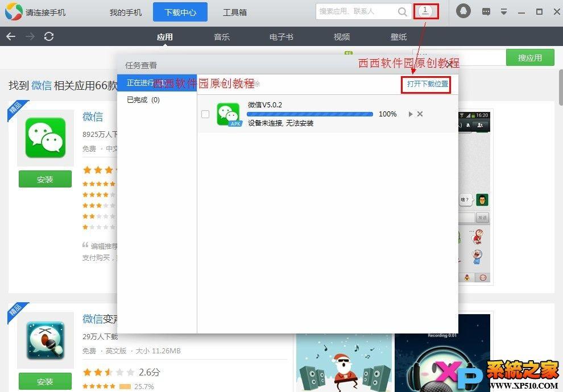Open the 微信 app title link
This screenshot has width=563, height=392.
click(93, 116)
